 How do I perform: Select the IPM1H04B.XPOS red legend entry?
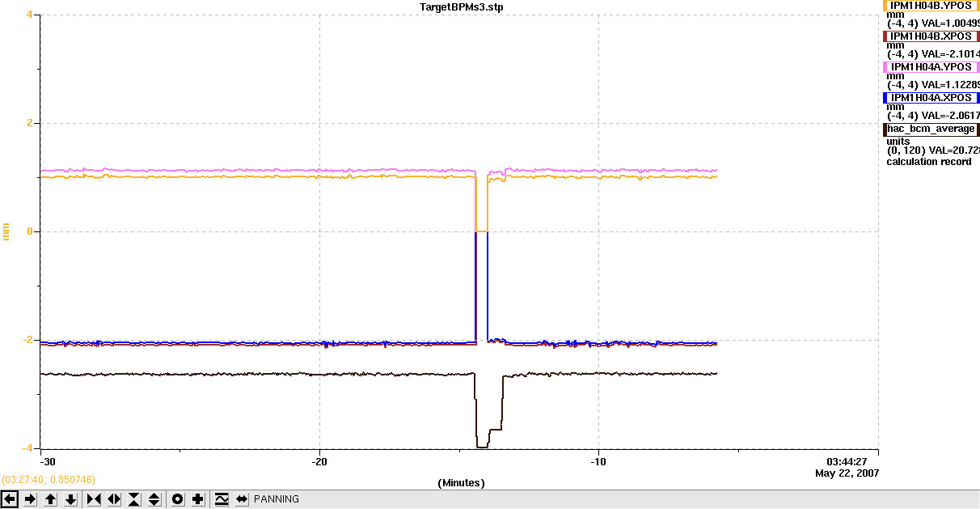coord(931,36)
